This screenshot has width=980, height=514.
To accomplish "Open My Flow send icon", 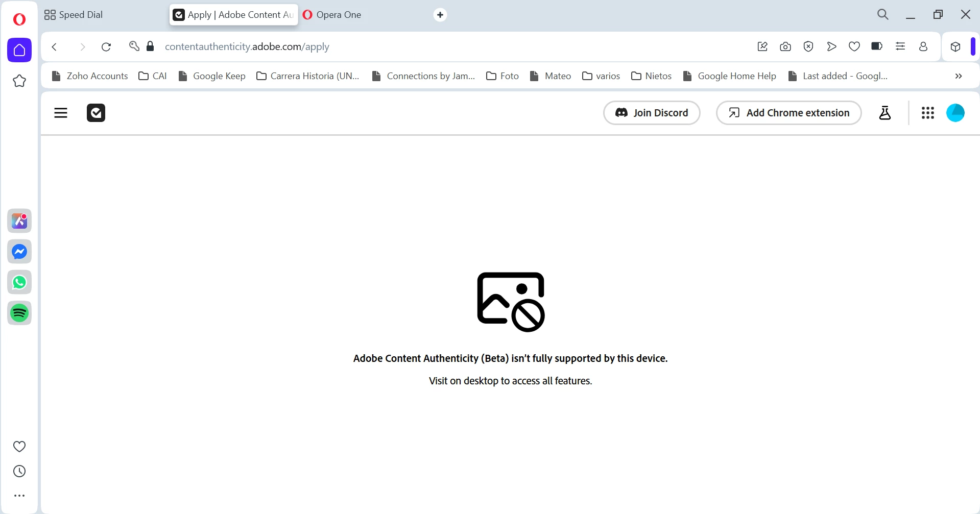I will [831, 47].
